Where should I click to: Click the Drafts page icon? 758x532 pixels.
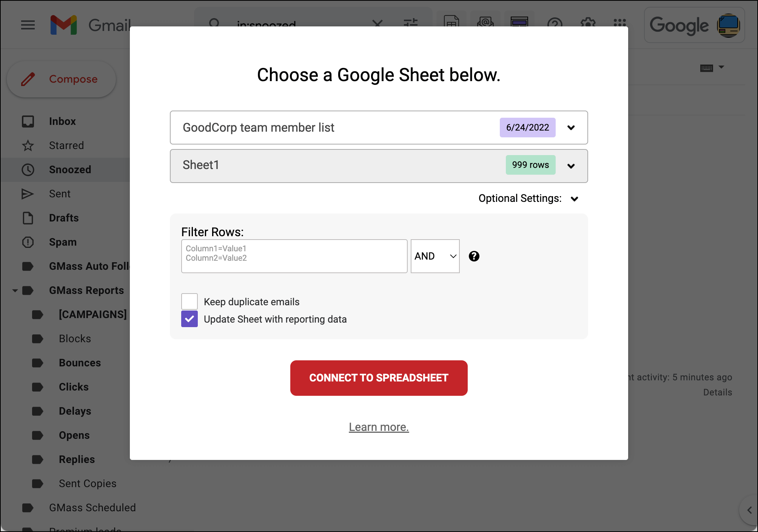point(28,218)
